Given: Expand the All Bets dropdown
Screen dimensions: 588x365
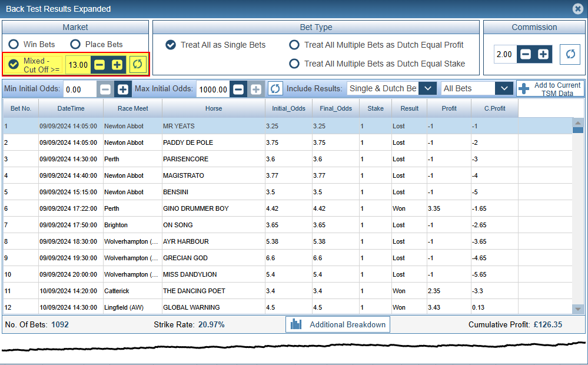Looking at the screenshot, I should click(503, 88).
